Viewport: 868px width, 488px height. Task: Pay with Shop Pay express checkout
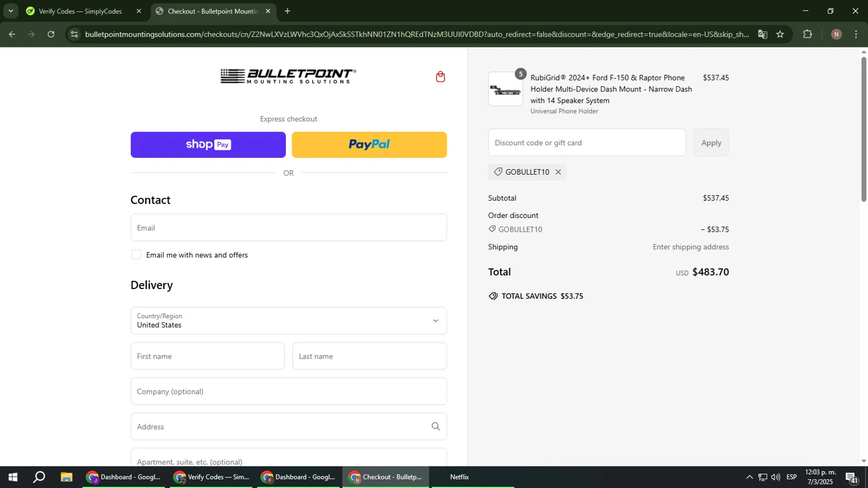(208, 145)
